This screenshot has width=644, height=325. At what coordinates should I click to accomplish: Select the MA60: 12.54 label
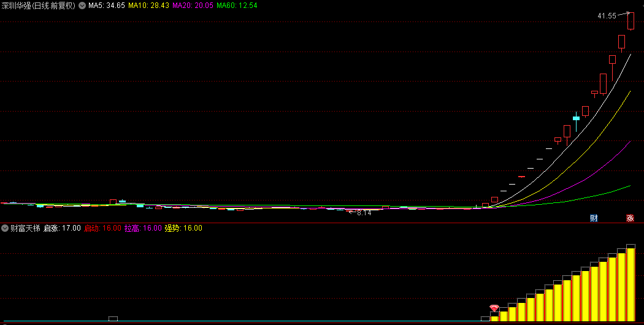click(x=237, y=6)
